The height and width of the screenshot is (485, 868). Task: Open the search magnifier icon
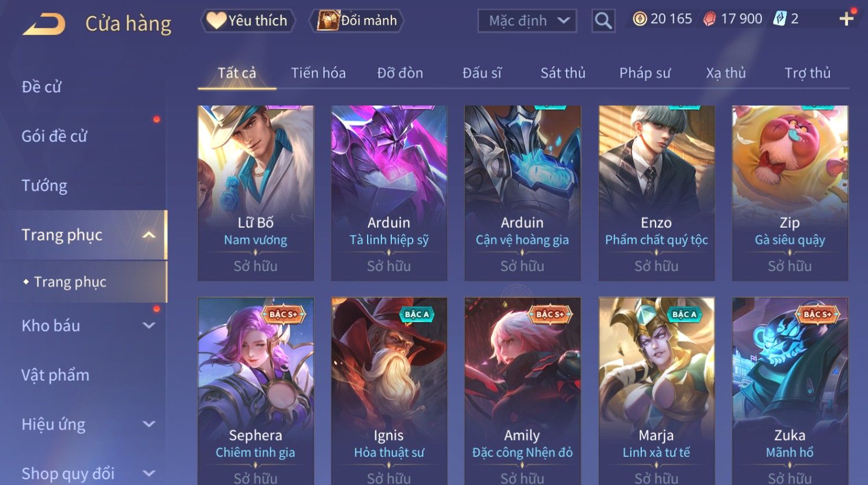tap(603, 21)
